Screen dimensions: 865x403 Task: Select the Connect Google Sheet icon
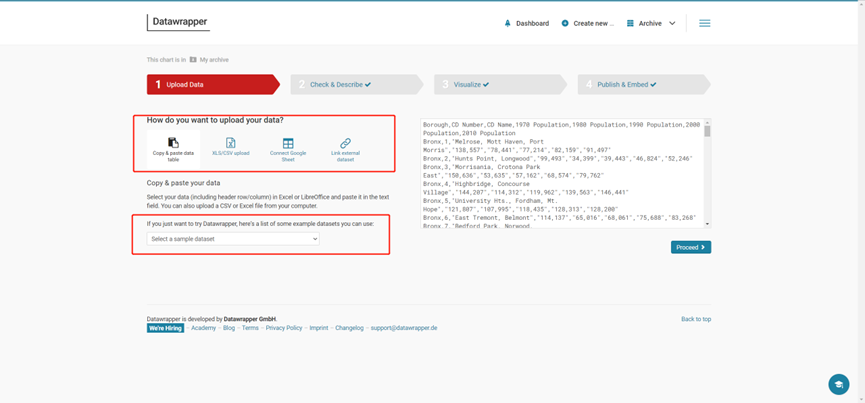[x=288, y=143]
